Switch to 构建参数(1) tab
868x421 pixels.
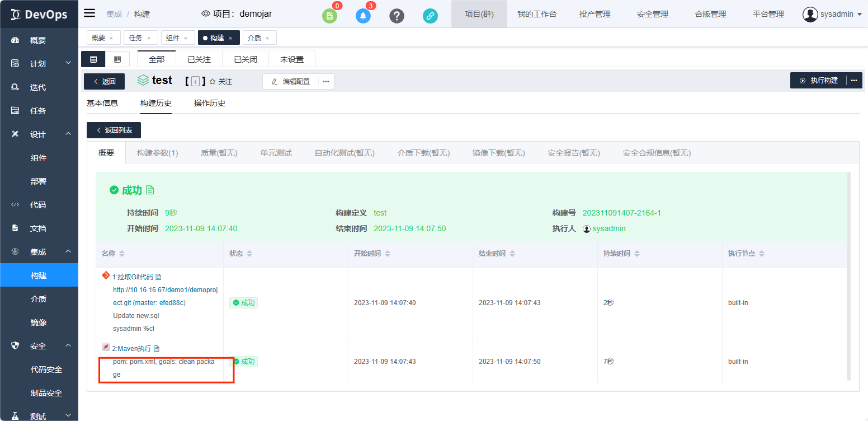(157, 153)
